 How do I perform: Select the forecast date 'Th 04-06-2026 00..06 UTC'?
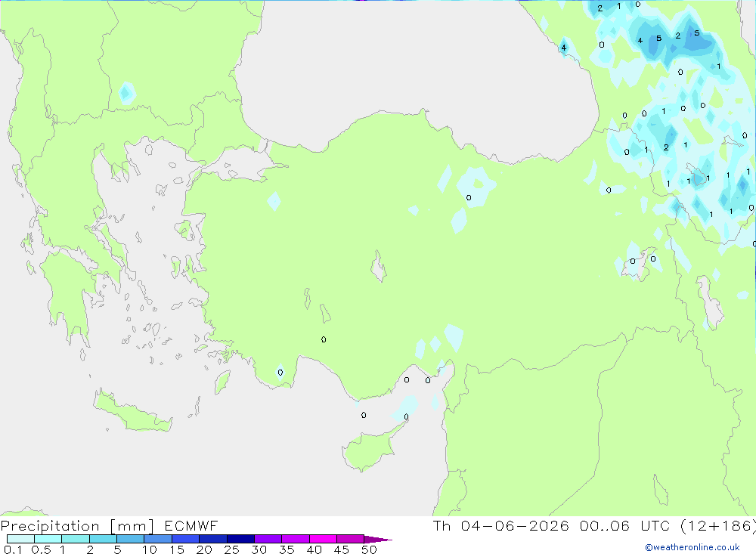[x=553, y=525]
